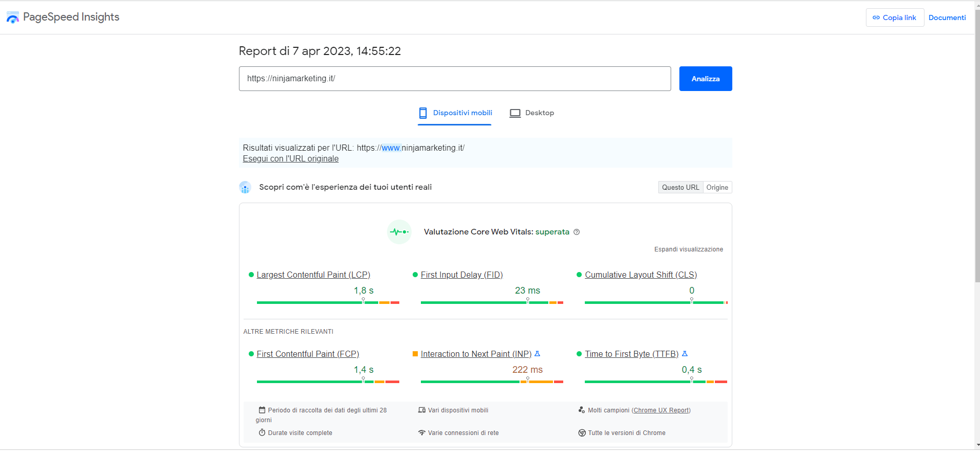Switch to the Origine data view

[717, 188]
